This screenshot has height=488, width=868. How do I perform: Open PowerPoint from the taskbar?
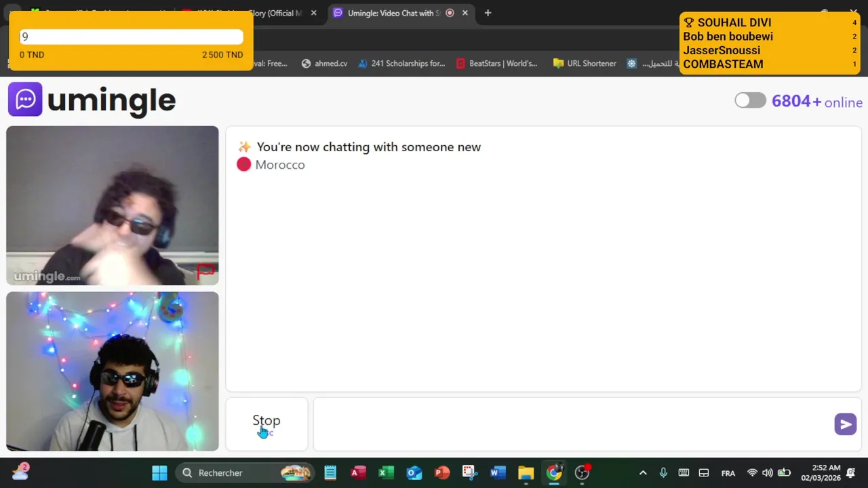442,473
